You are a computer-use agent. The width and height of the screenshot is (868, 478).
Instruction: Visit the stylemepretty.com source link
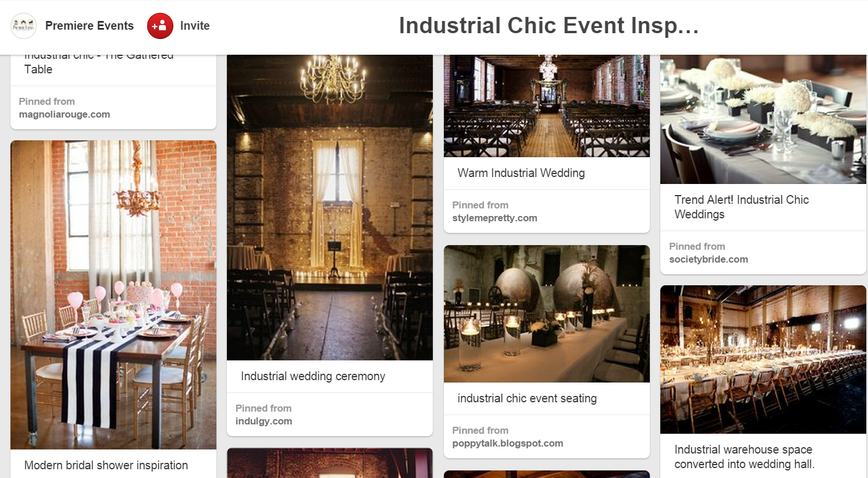coord(495,218)
